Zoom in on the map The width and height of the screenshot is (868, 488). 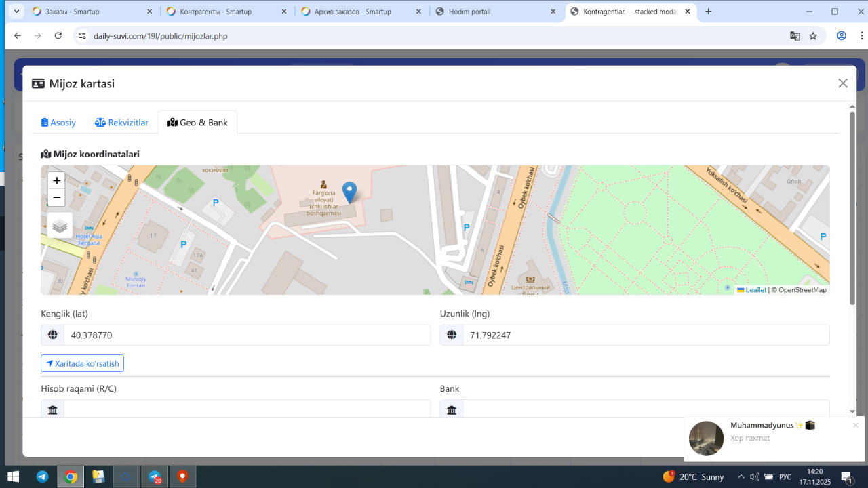pyautogui.click(x=57, y=180)
